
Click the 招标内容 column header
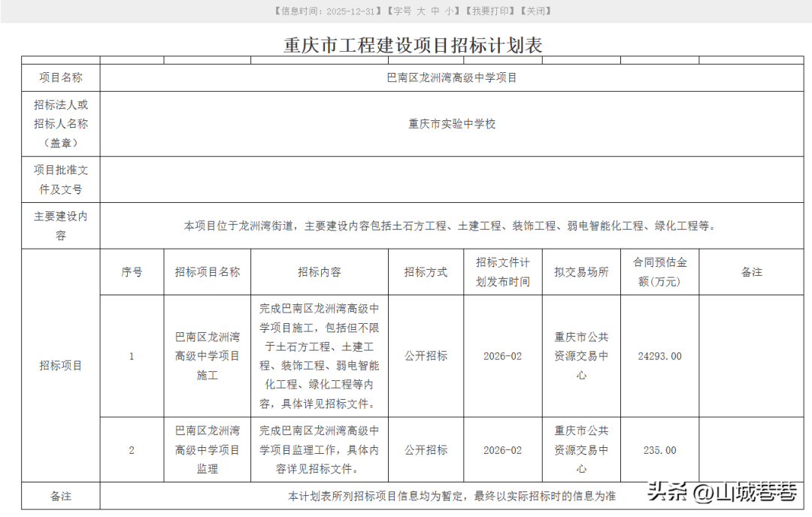pos(320,272)
